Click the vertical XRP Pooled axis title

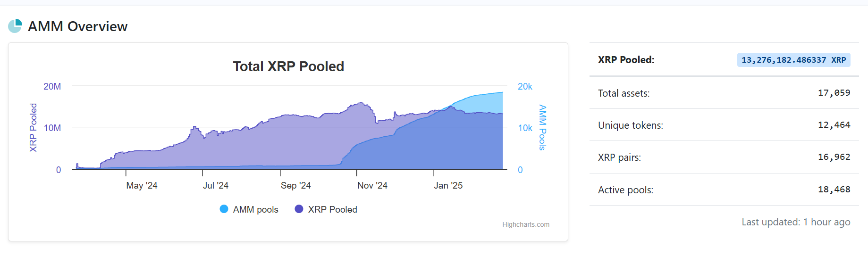pos(33,127)
